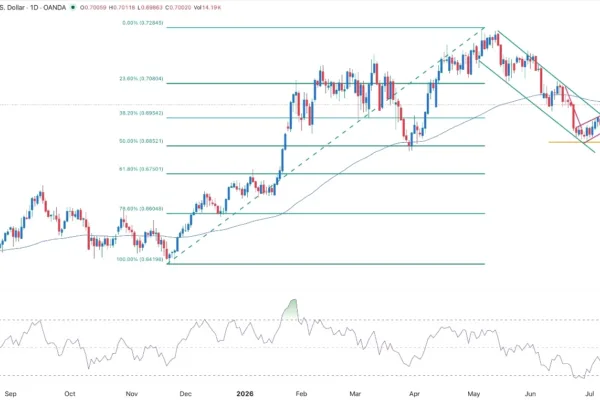600x400 pixels.
Task: Click the 2026 year label on time axis
Action: tap(245, 393)
